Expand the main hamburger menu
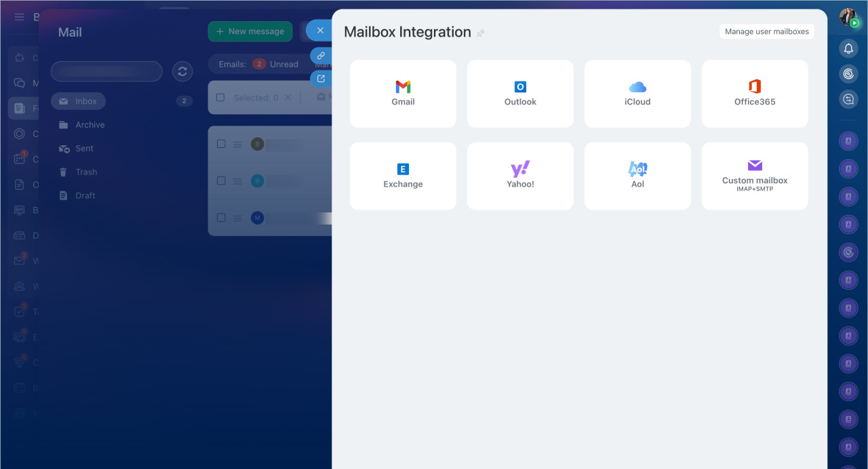The image size is (868, 469). 19,17
